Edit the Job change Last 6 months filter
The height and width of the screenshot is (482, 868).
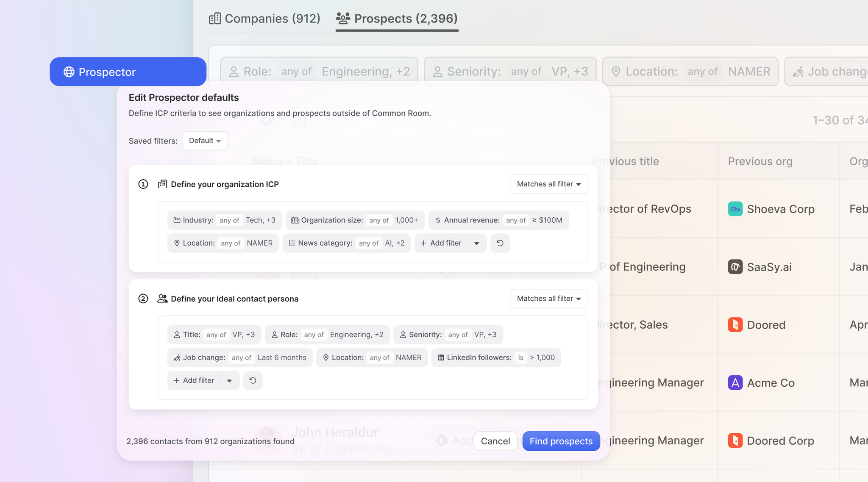click(x=240, y=357)
